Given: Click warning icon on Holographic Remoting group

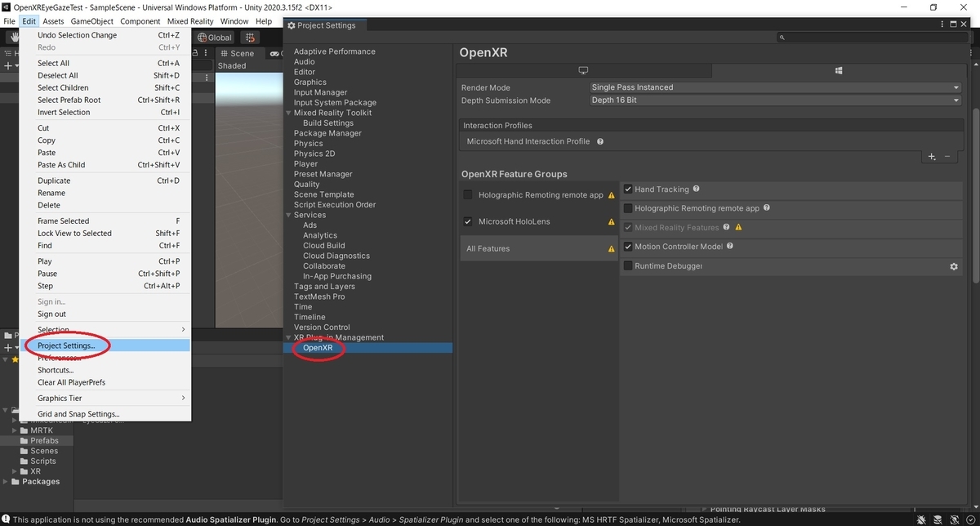Looking at the screenshot, I should point(611,196).
